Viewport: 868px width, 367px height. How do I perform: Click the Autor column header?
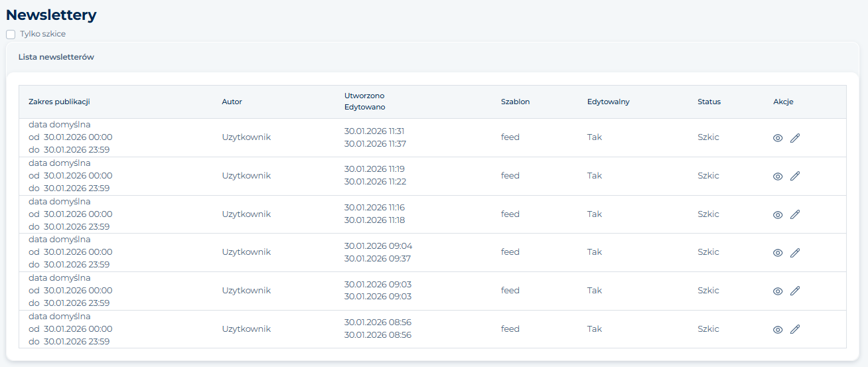232,102
